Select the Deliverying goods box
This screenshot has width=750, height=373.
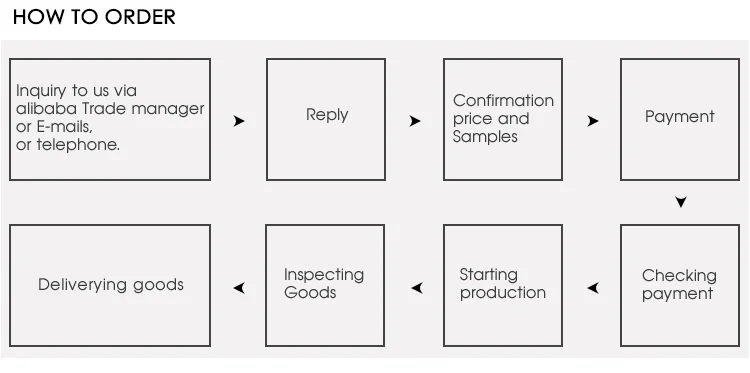[110, 285]
